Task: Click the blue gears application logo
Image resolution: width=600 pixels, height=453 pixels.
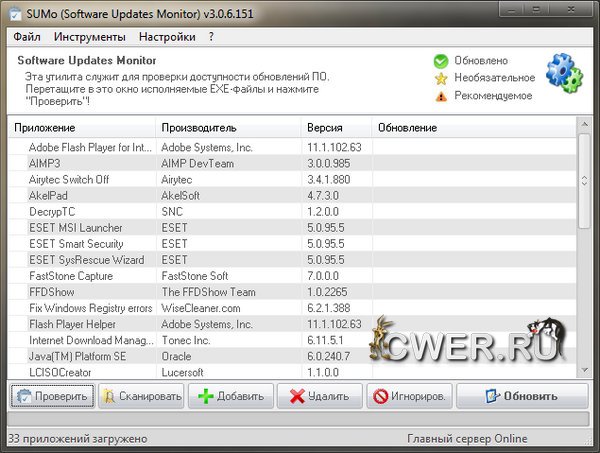Action: coord(566,68)
